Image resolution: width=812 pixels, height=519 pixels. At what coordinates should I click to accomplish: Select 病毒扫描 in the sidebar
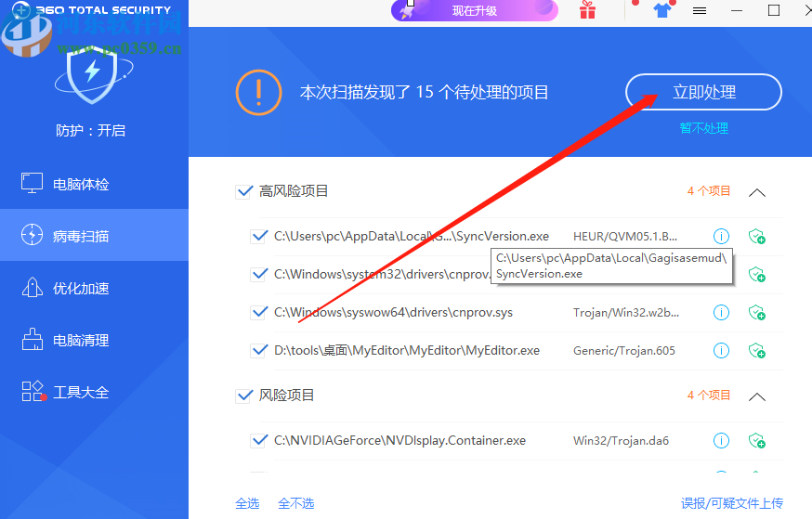tap(94, 236)
